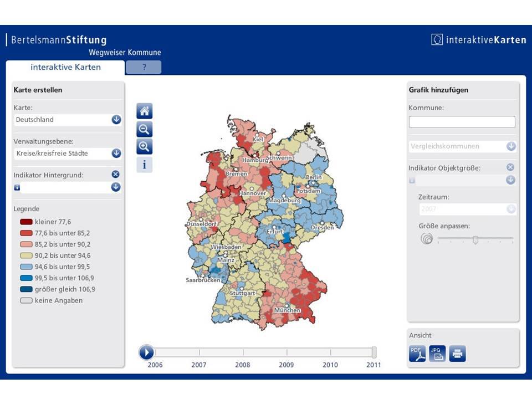Click the Kommune text input field
The height and width of the screenshot is (399, 532).
click(x=462, y=122)
